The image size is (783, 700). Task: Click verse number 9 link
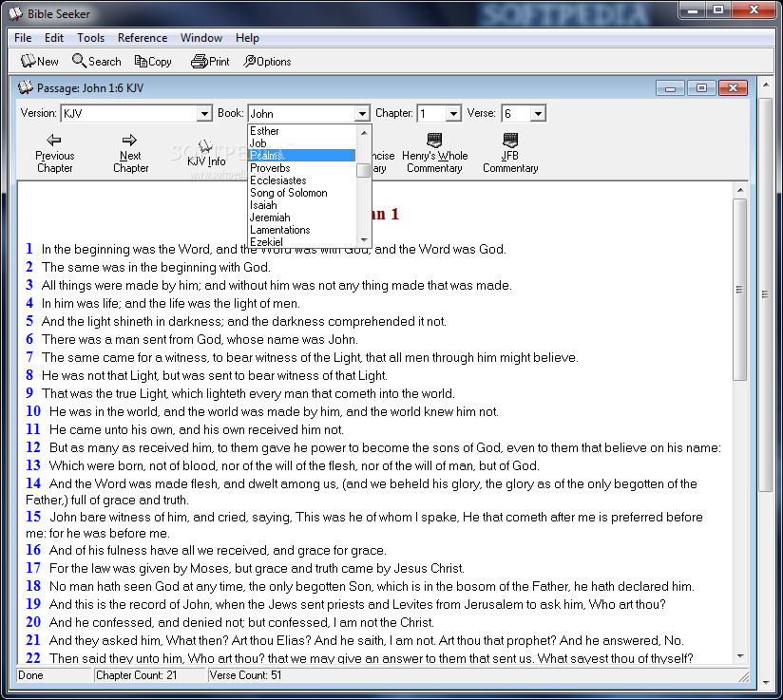point(29,393)
